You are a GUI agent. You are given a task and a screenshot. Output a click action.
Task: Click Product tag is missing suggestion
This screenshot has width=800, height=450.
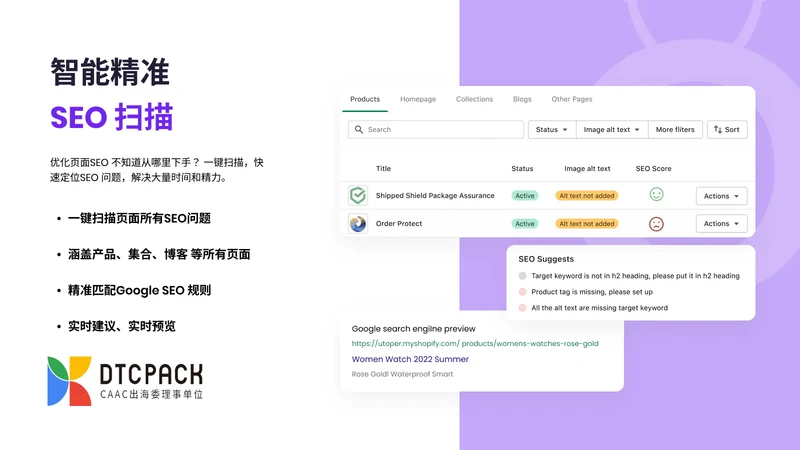[x=592, y=292]
